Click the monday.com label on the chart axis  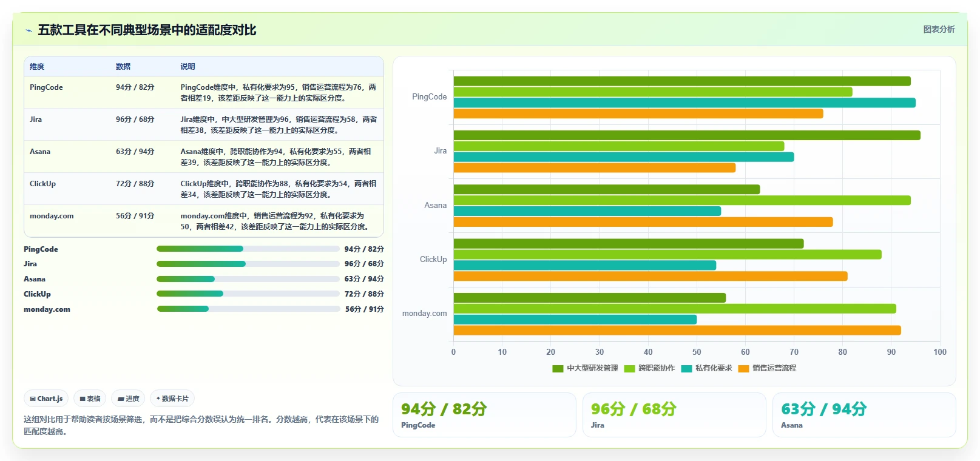click(424, 314)
